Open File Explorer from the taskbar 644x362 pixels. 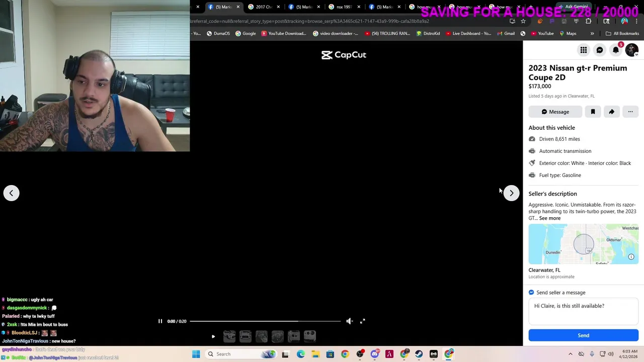pos(315,354)
